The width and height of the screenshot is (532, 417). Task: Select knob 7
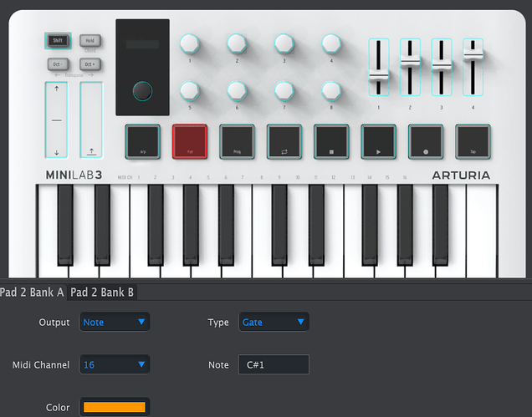tap(284, 91)
